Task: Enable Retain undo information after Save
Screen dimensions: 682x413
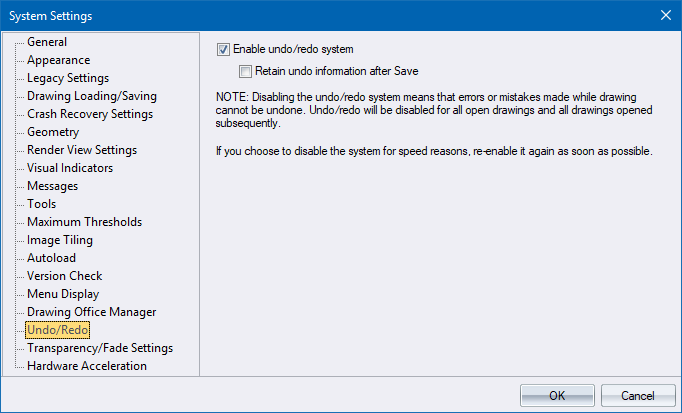Action: (x=246, y=71)
